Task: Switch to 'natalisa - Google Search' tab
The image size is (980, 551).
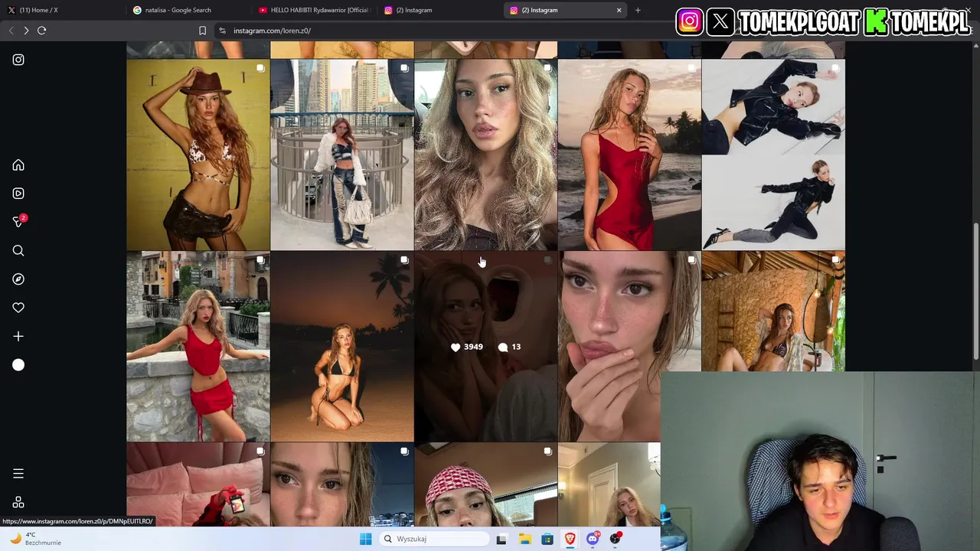Action: 190,10
